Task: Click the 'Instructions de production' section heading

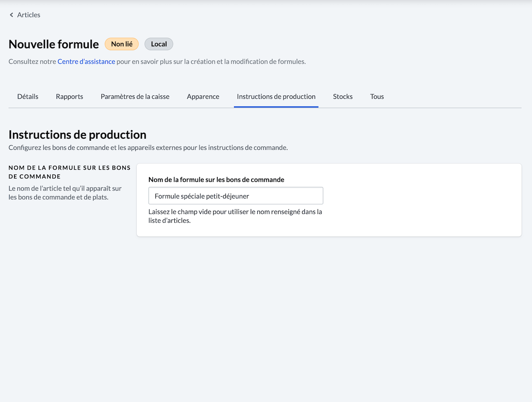Action: [78, 135]
